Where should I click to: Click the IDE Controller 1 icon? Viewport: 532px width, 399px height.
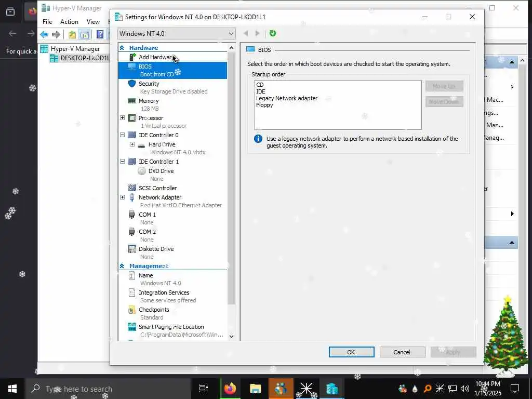(x=132, y=162)
